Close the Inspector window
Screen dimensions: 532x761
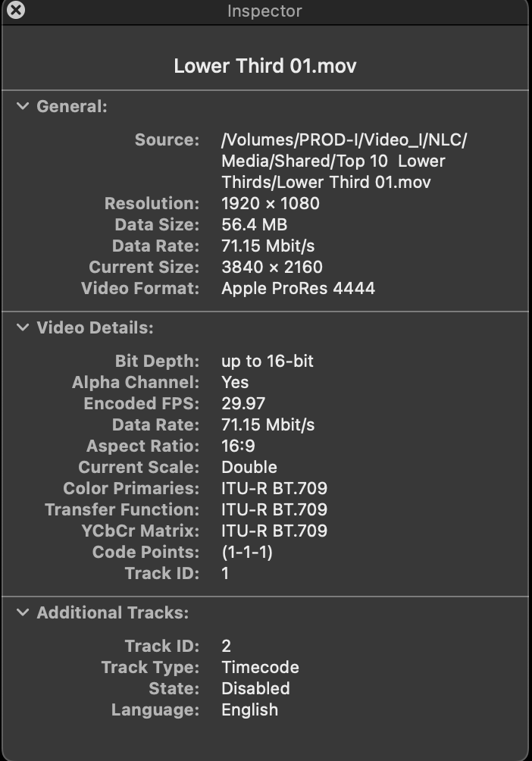tap(15, 11)
